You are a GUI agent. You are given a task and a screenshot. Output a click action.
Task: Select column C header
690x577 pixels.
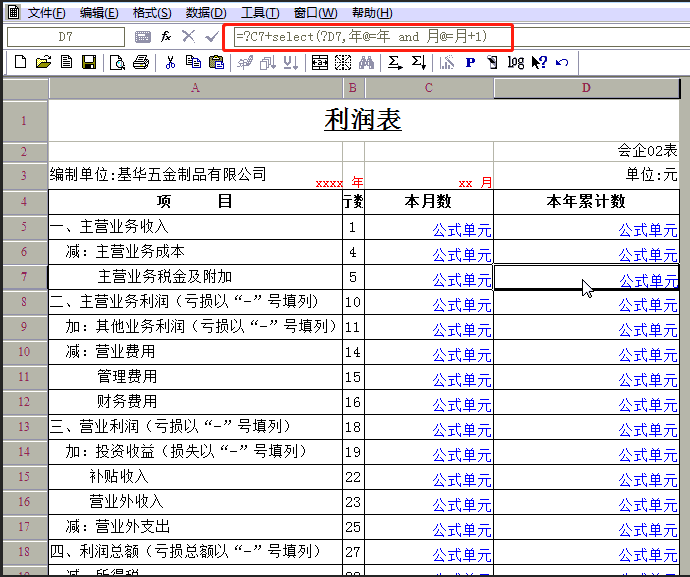point(429,88)
